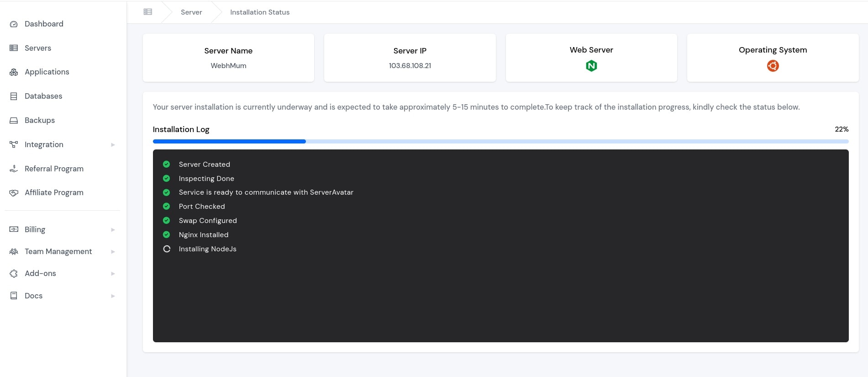Open Applications from the sidebar
Viewport: 868px width, 377px height.
pyautogui.click(x=47, y=72)
